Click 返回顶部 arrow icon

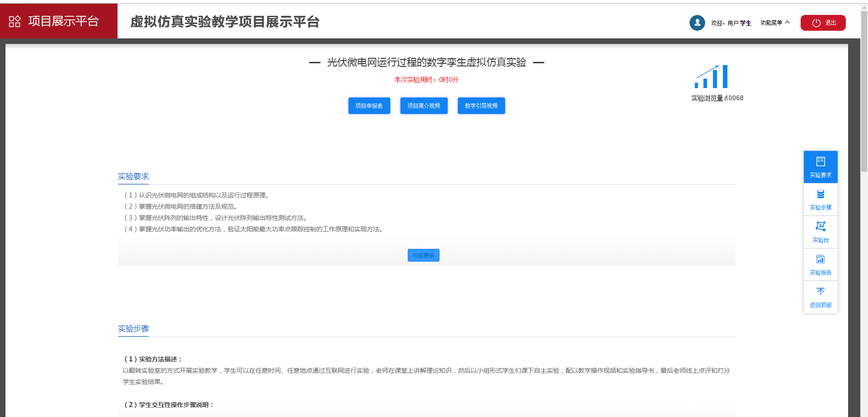(x=820, y=292)
